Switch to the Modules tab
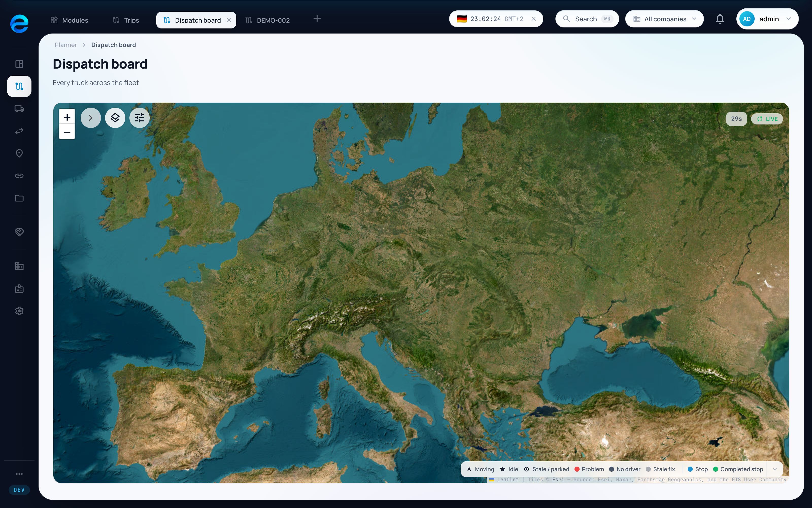 pos(70,20)
